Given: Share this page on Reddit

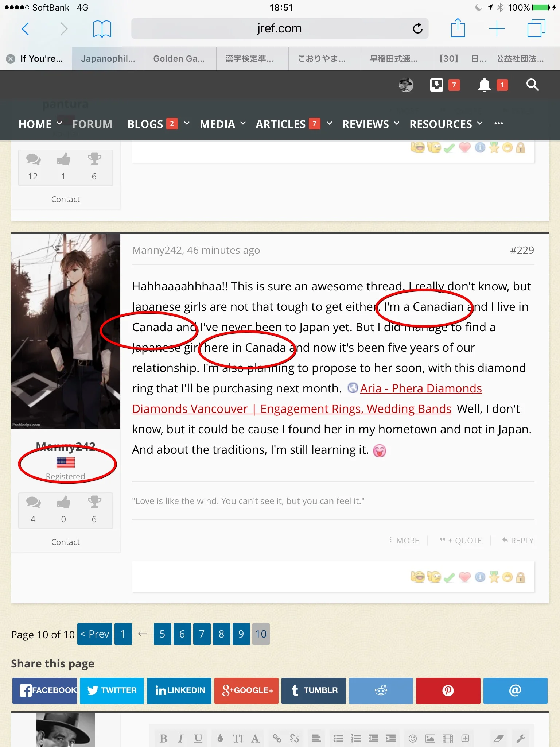Looking at the screenshot, I should click(381, 690).
